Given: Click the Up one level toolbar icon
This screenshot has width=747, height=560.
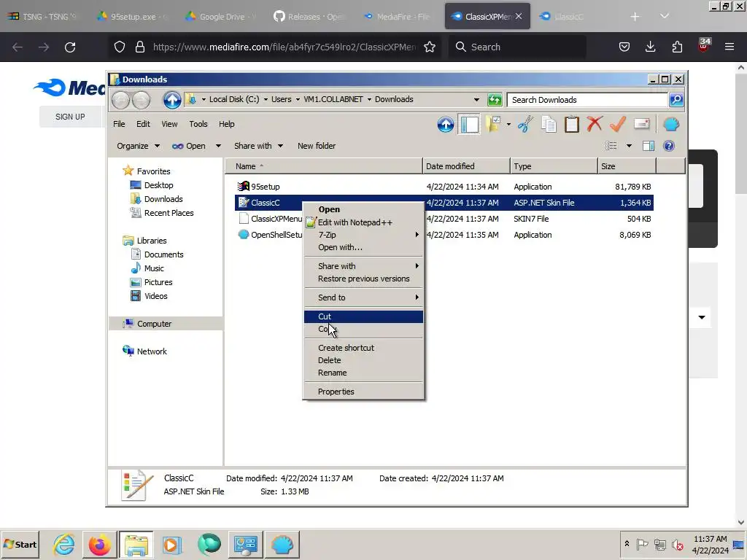Looking at the screenshot, I should [x=446, y=125].
